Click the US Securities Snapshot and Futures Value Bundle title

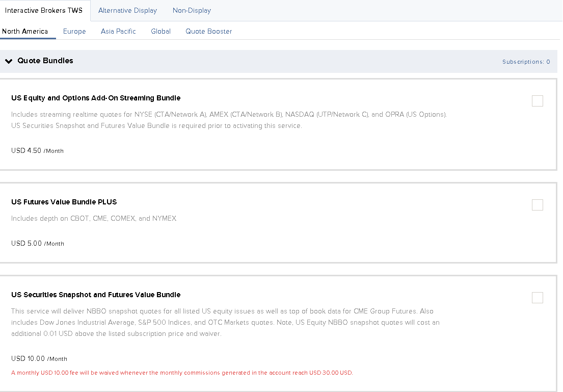[96, 295]
